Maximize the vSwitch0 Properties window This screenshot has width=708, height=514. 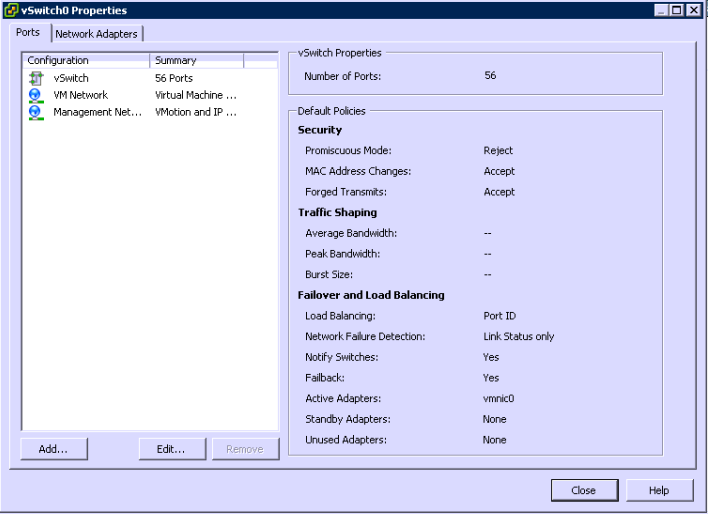coord(678,10)
